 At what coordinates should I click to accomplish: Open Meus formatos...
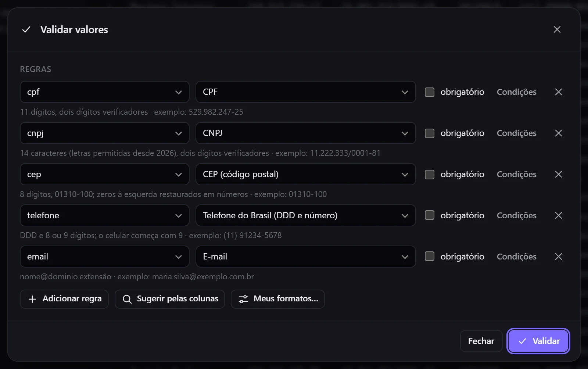click(278, 299)
